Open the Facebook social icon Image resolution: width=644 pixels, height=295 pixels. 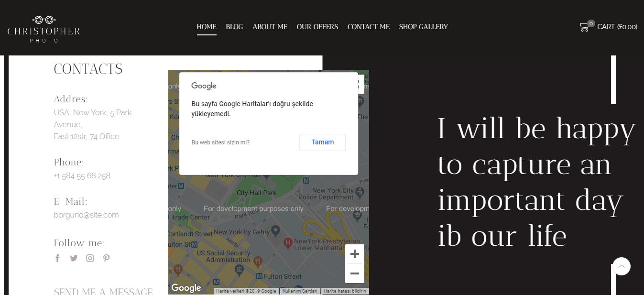click(x=57, y=258)
